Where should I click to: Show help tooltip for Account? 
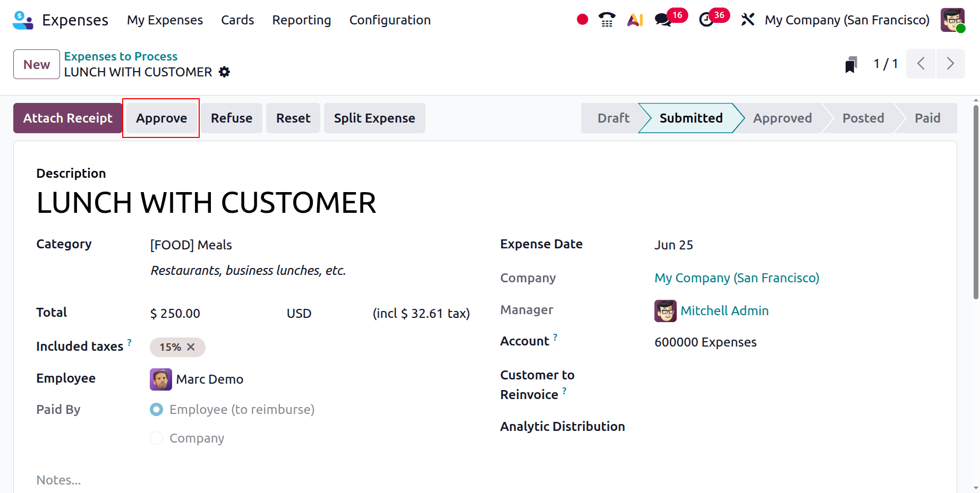pos(555,337)
